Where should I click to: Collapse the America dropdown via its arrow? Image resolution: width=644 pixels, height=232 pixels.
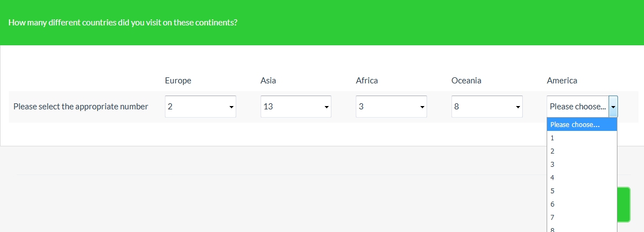[613, 107]
